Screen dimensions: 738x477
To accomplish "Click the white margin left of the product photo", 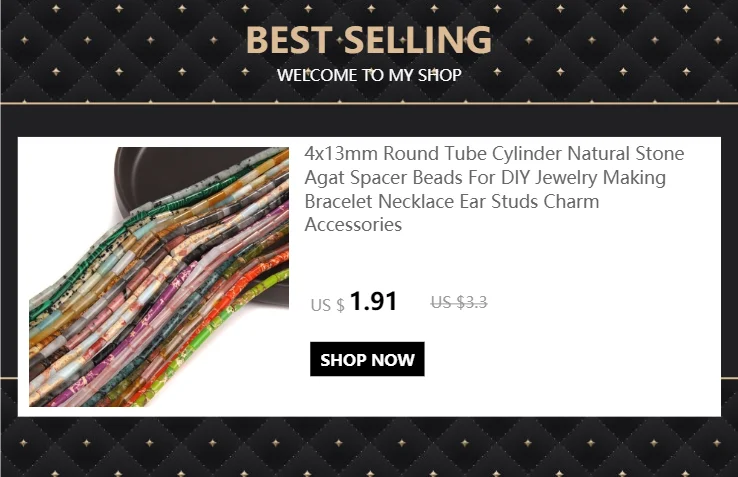I will [24, 277].
